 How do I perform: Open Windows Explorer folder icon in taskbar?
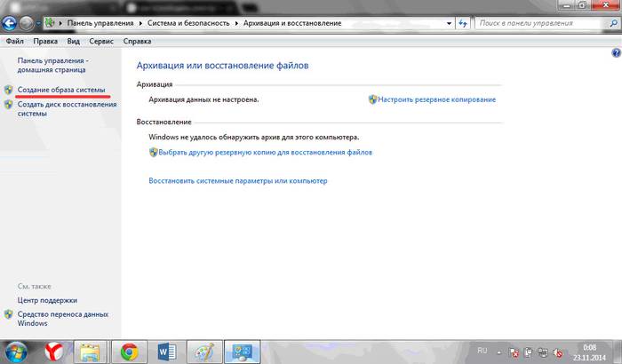(x=90, y=351)
